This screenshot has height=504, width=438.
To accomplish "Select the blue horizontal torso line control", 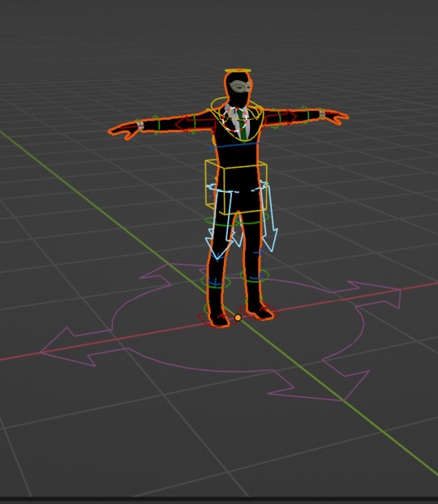I will click(x=234, y=146).
